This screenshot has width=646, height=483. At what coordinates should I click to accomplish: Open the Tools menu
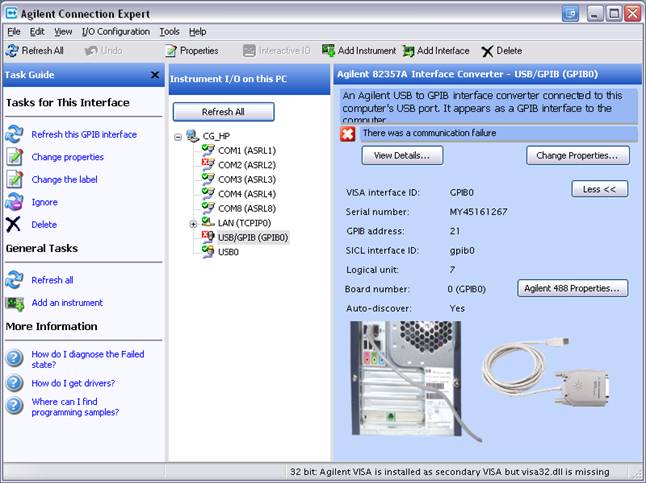[x=169, y=32]
